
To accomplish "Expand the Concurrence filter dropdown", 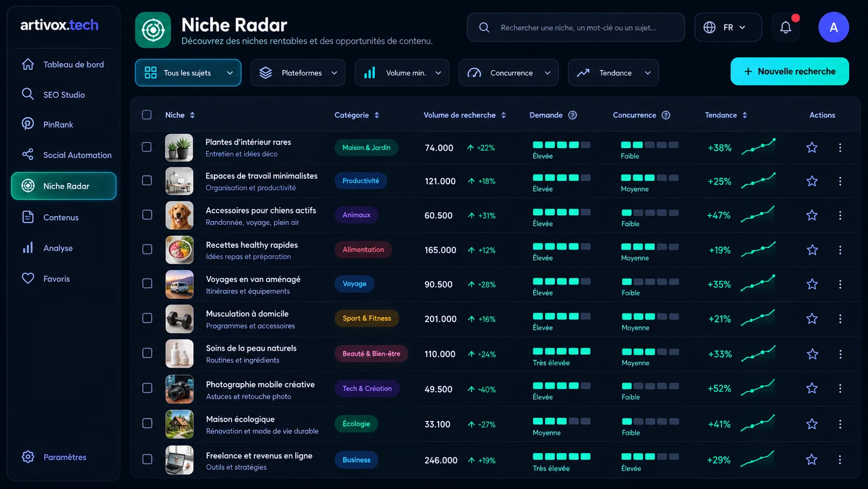I will coord(509,73).
